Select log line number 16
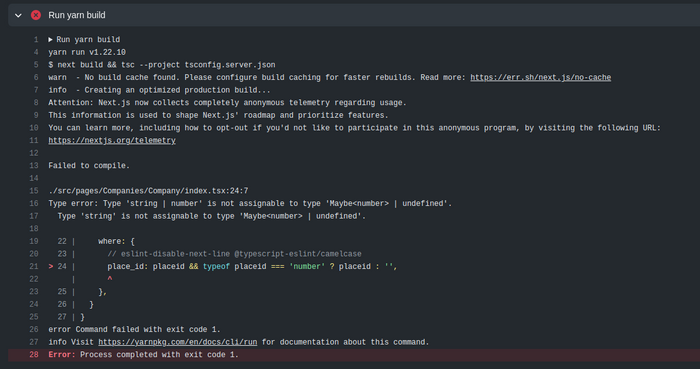 (34, 203)
